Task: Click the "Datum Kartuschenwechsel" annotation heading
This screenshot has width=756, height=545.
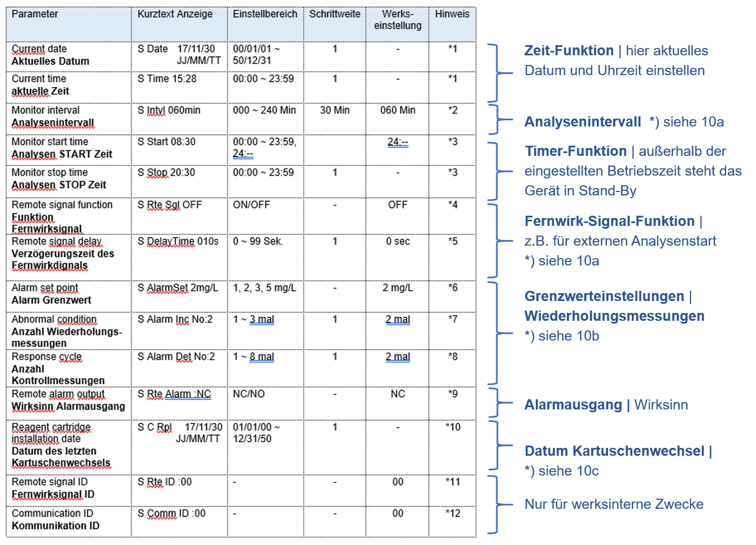Action: [614, 451]
